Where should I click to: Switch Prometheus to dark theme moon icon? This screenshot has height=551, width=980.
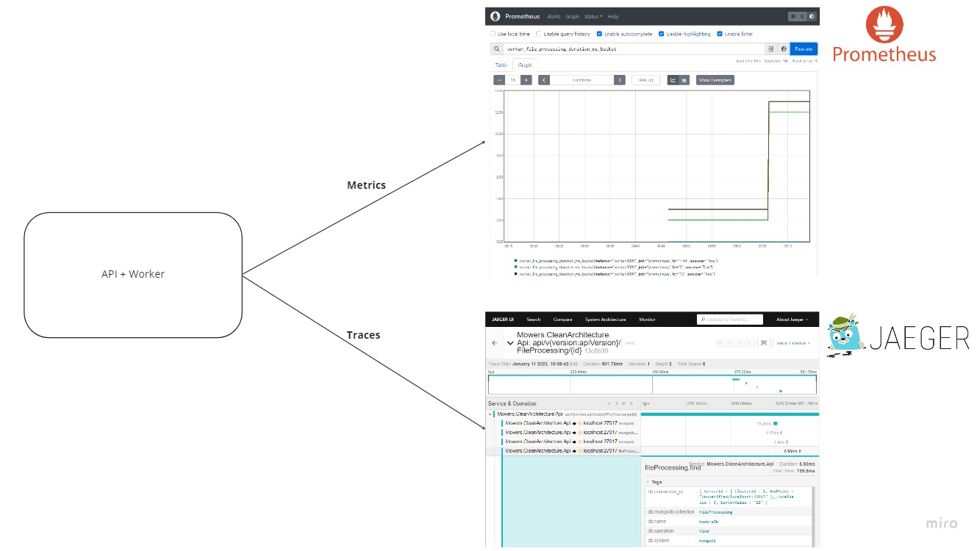click(803, 16)
